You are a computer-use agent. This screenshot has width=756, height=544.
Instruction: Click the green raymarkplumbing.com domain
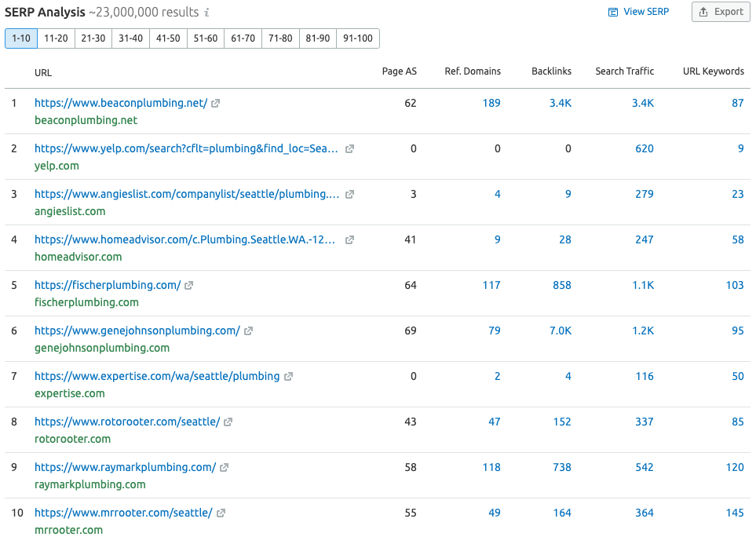(90, 484)
